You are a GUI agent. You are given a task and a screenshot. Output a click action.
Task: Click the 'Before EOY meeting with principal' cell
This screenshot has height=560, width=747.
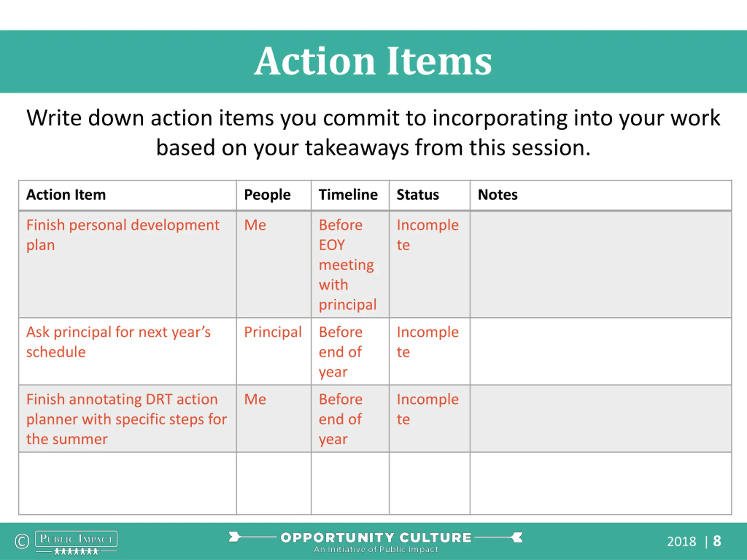point(350,264)
